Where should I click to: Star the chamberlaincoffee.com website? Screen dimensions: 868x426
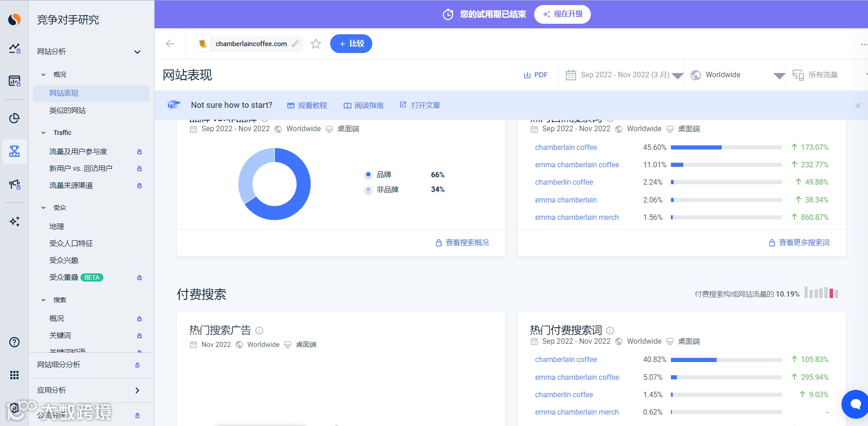click(315, 43)
